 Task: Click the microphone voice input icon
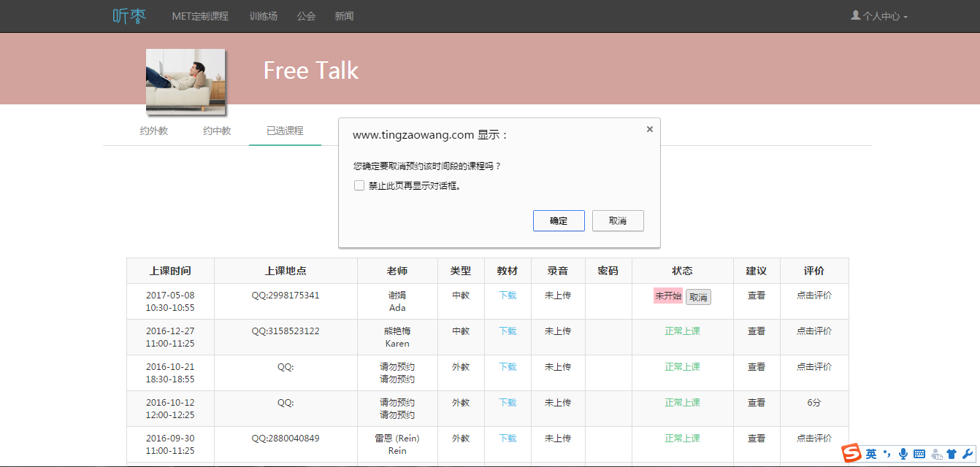click(903, 454)
